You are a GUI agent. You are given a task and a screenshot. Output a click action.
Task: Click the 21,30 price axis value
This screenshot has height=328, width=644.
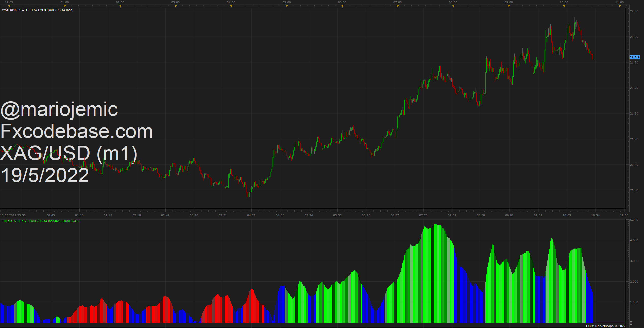(x=634, y=190)
